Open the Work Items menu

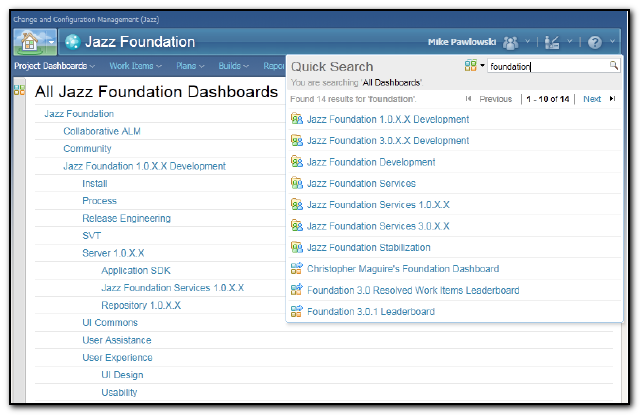tap(135, 66)
